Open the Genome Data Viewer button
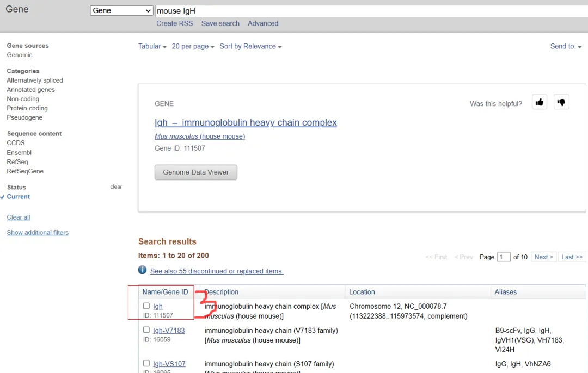 tap(196, 172)
